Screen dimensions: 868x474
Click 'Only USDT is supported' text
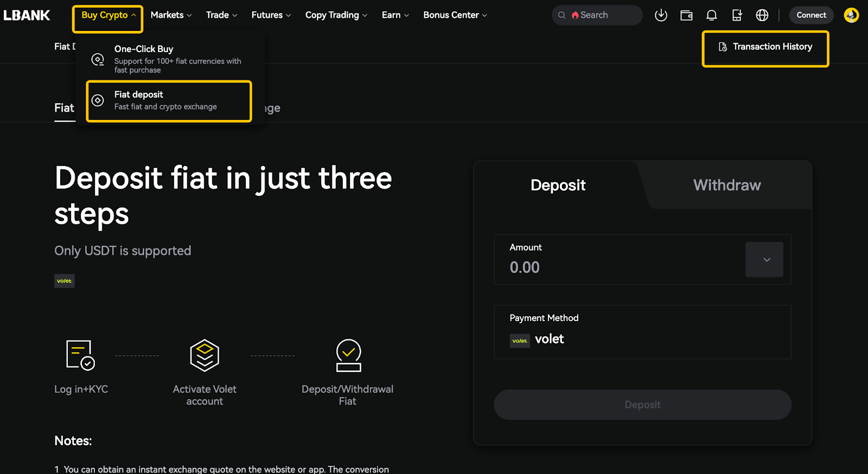coord(123,251)
